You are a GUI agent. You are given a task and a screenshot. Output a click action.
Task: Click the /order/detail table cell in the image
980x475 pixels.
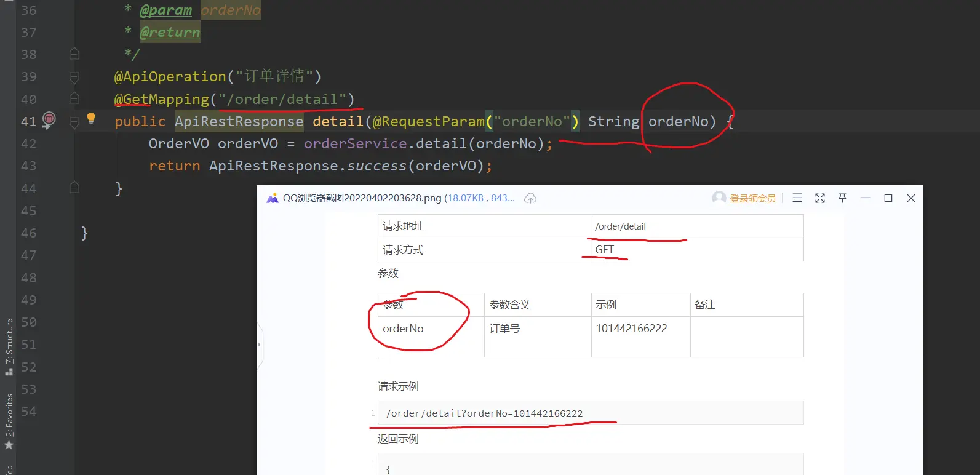click(x=697, y=226)
